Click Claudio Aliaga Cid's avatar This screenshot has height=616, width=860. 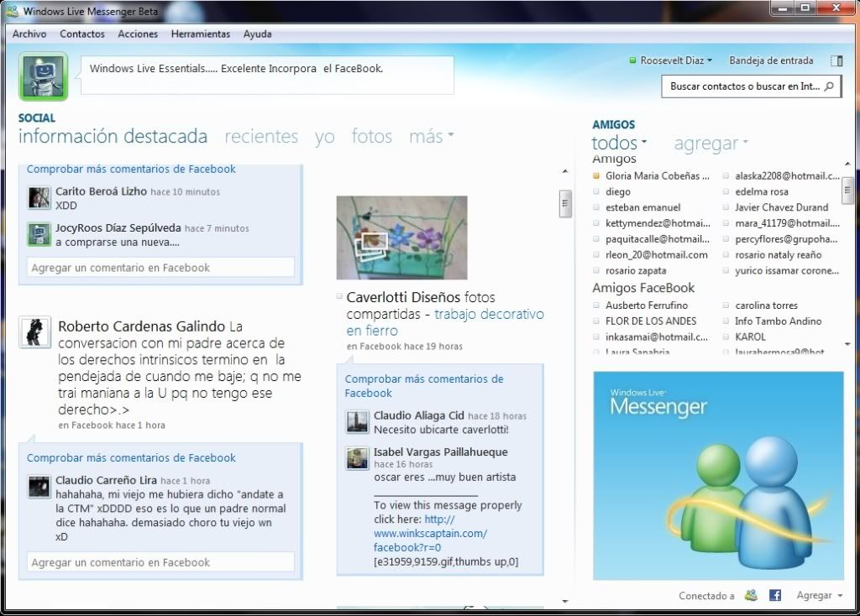(x=358, y=422)
